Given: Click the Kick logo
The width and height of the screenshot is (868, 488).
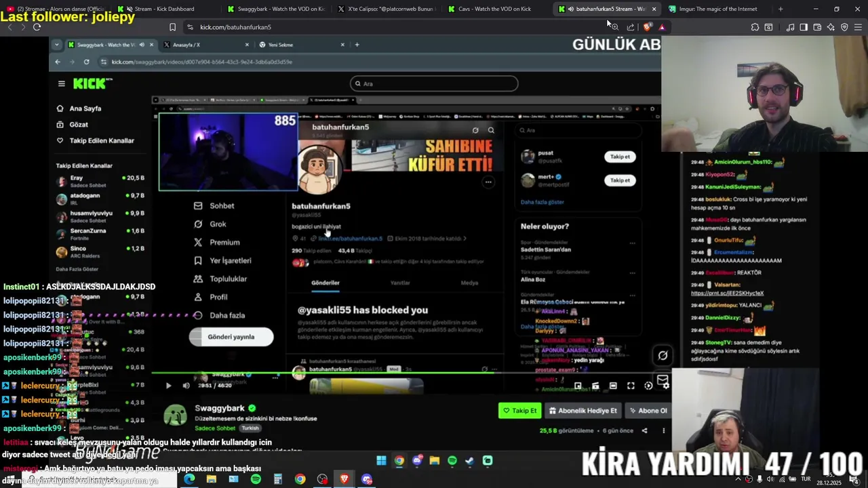Looking at the screenshot, I should [92, 83].
